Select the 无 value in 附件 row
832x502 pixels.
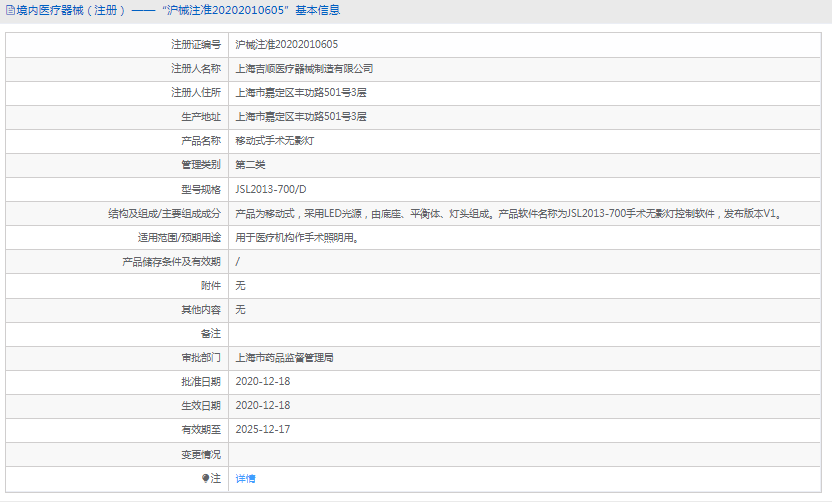click(240, 285)
